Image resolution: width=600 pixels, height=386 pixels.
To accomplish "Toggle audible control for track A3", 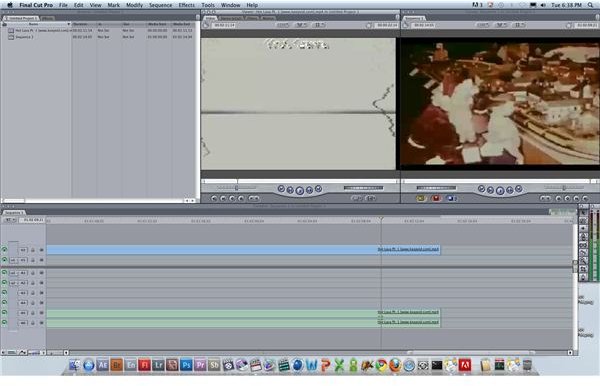I will point(4,293).
